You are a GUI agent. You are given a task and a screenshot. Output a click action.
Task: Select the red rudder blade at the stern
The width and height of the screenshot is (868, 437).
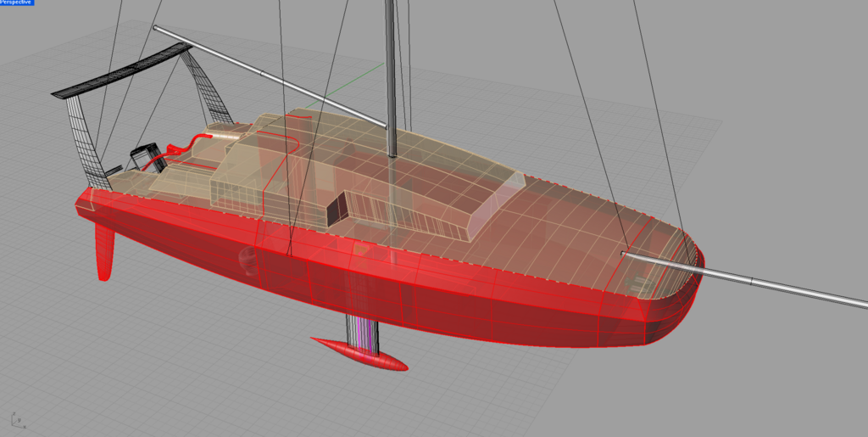coord(104,252)
